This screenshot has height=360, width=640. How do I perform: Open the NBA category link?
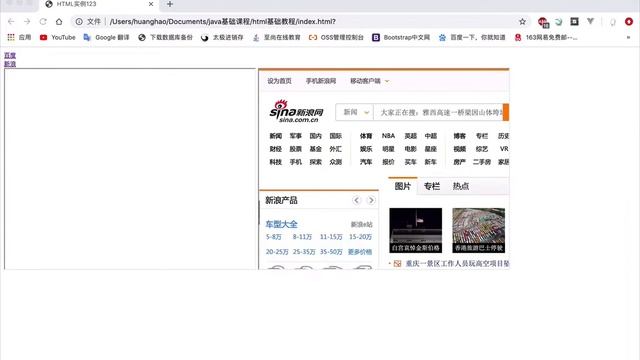tap(388, 136)
